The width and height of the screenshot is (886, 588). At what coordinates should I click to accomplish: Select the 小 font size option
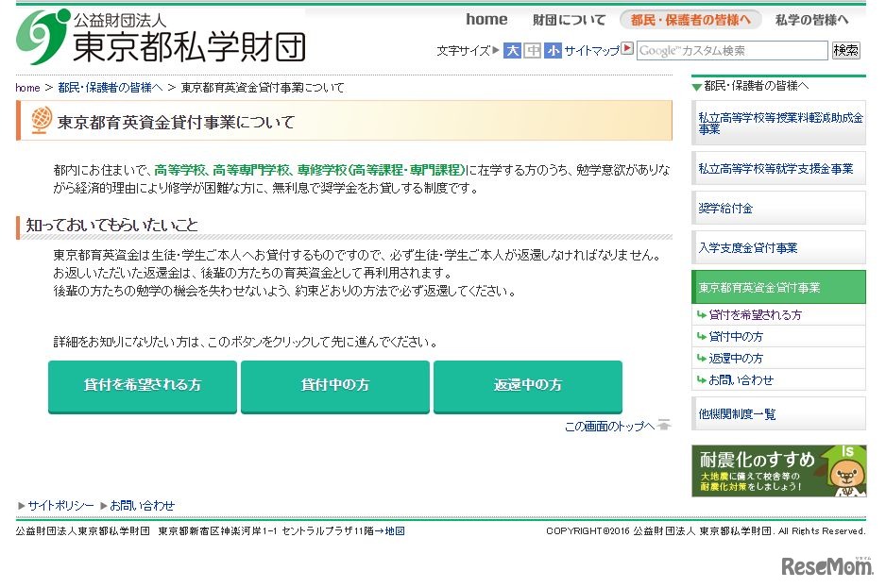552,50
